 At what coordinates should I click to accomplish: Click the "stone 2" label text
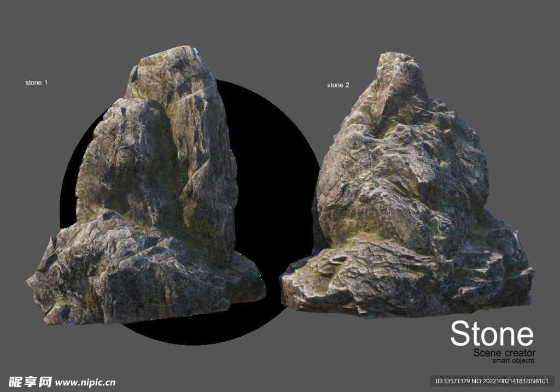(338, 85)
